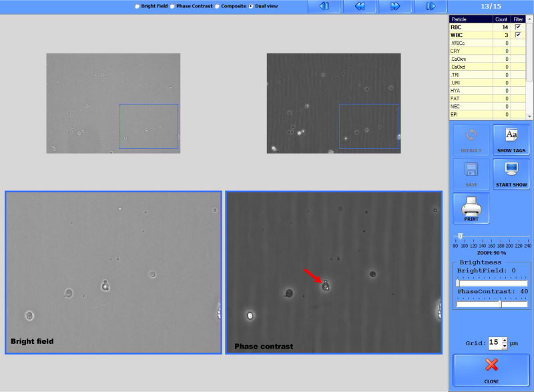
Task: Jump to the first image frame
Action: (324, 6)
